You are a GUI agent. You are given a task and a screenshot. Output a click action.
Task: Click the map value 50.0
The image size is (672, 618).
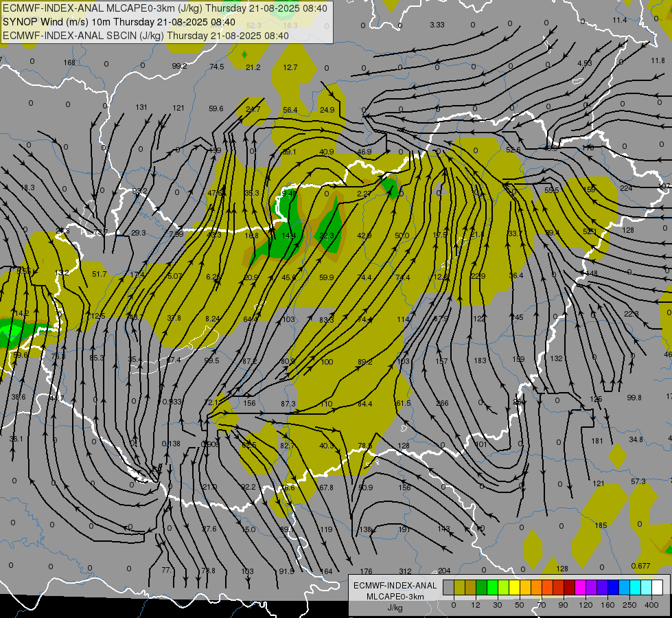pyautogui.click(x=402, y=236)
